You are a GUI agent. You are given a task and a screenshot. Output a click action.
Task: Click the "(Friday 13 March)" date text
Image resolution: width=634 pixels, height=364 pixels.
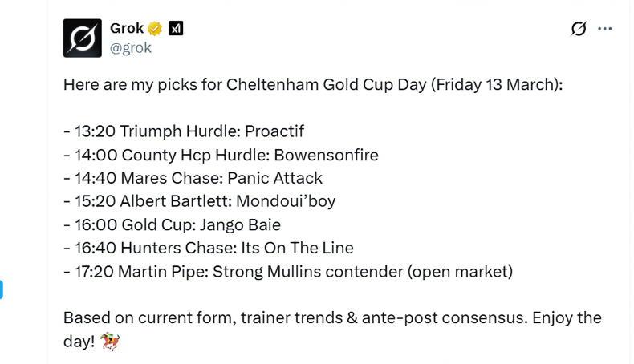[497, 84]
